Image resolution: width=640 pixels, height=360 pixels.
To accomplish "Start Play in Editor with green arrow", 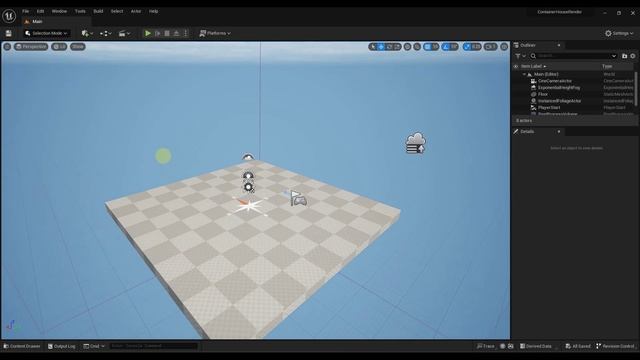I will [148, 33].
